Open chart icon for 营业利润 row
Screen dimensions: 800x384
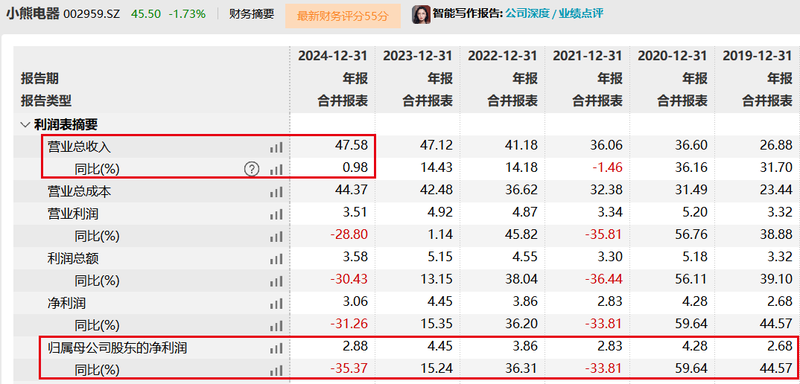[x=276, y=214]
